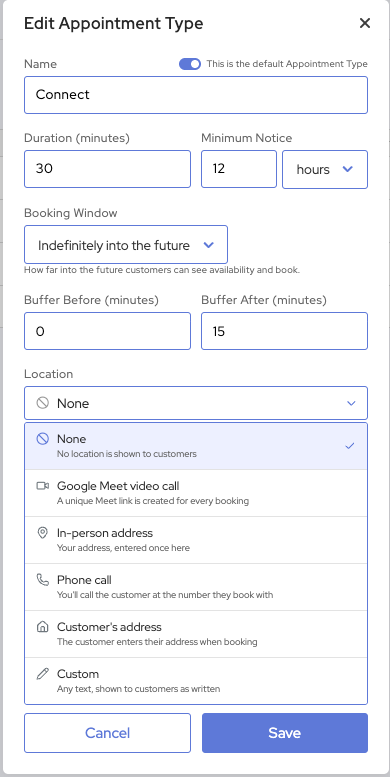The height and width of the screenshot is (777, 390).
Task: Click the Minimum Notice value field
Action: coord(239,169)
